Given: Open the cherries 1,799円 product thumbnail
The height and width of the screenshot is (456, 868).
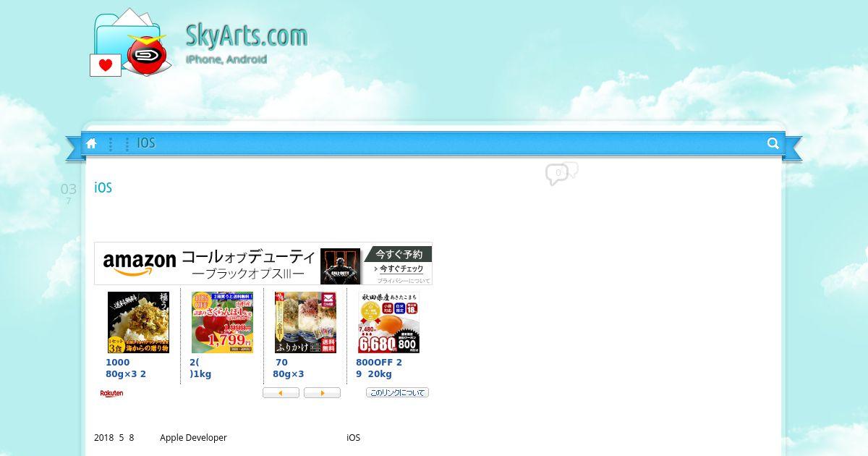Looking at the screenshot, I should (222, 322).
